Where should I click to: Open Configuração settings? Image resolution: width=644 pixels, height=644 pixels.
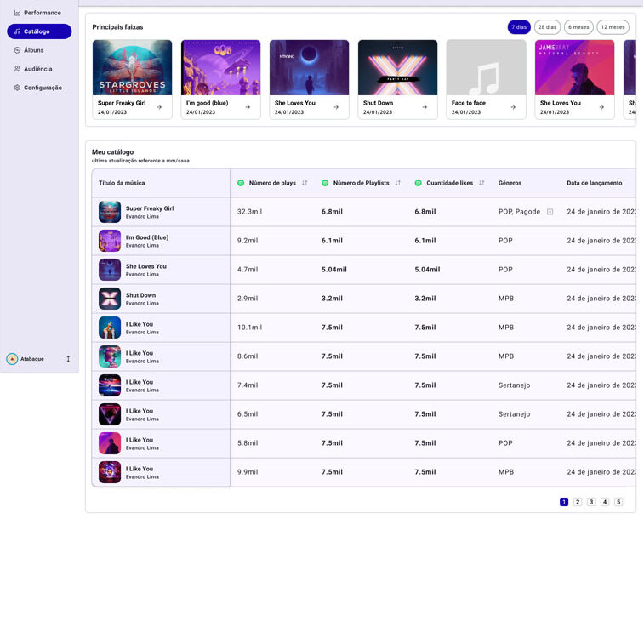tap(39, 88)
